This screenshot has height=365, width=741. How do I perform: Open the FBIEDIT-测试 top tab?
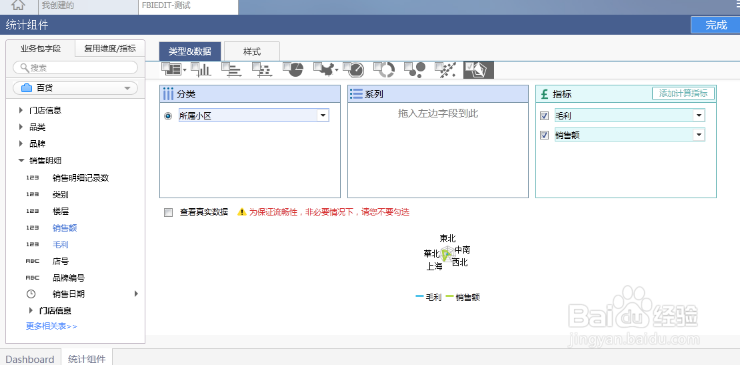188,6
